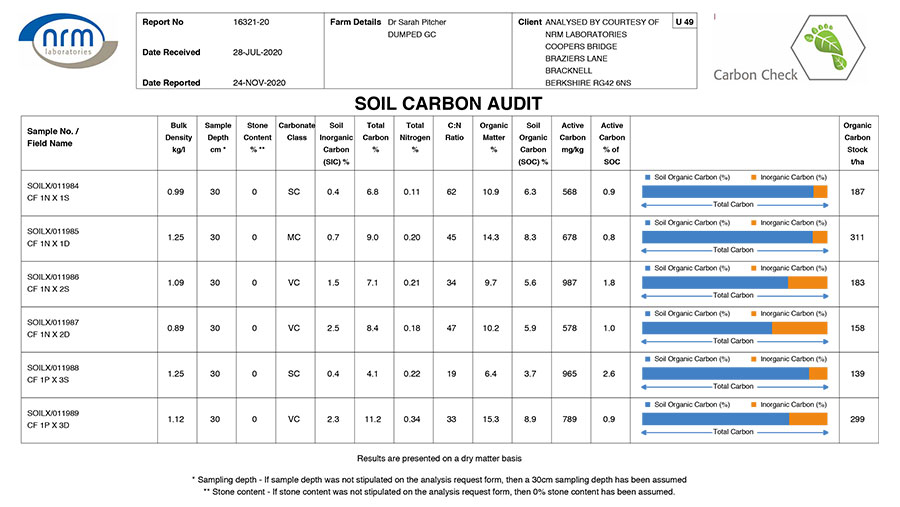
Task: Select the C:N Ratio column header
Action: (x=454, y=131)
